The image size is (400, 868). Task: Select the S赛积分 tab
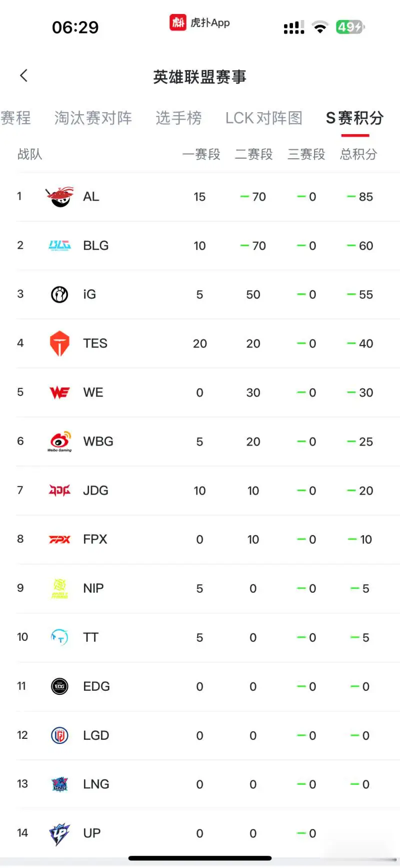[x=355, y=118]
